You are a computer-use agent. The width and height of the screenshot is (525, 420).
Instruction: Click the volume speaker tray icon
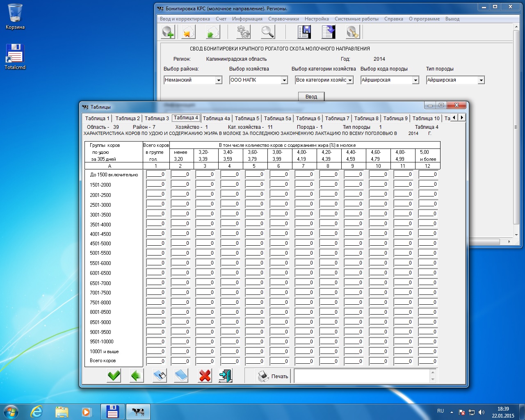coord(481,412)
